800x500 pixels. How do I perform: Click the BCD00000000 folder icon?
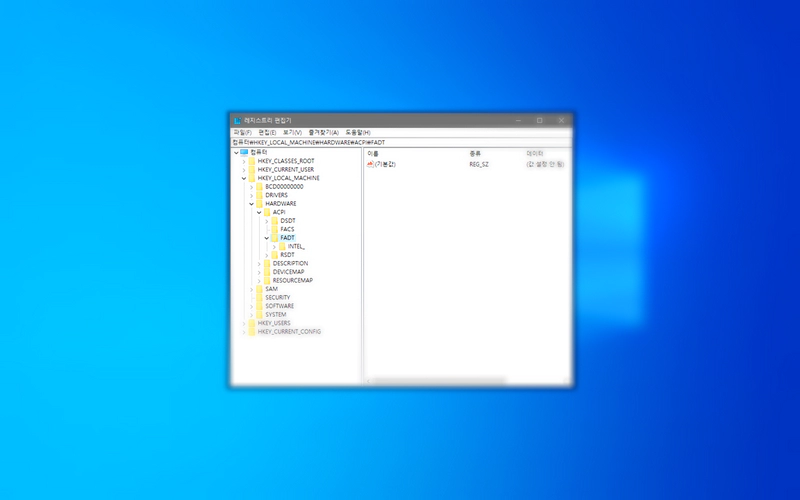coord(259,187)
